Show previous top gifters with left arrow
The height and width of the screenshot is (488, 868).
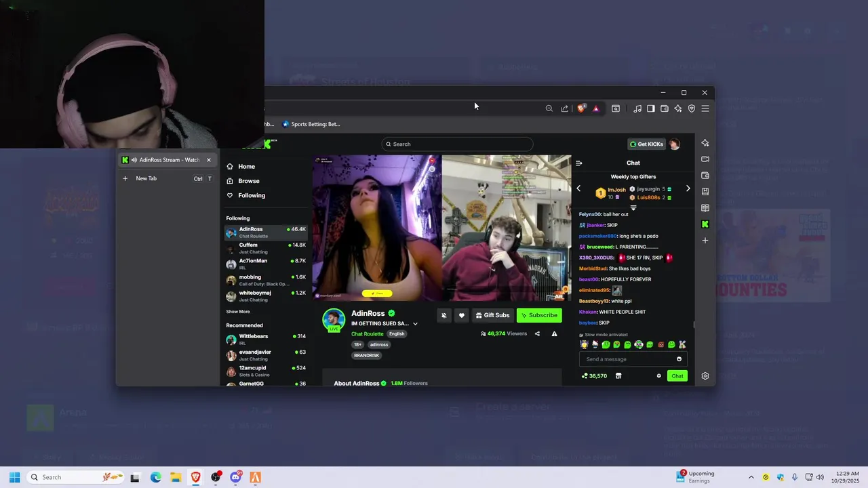[578, 188]
